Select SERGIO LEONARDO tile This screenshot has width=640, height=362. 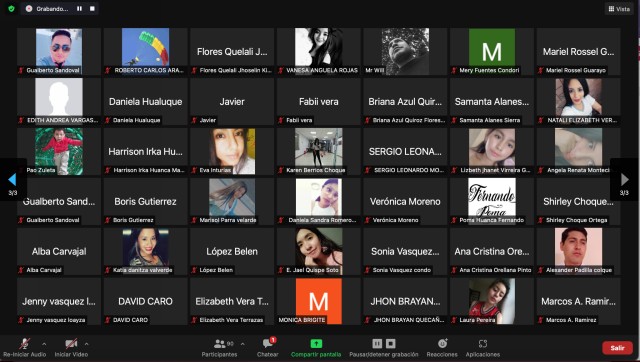tap(405, 151)
